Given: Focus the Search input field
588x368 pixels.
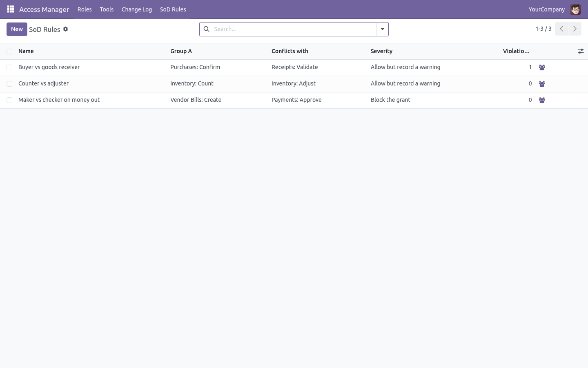Looking at the screenshot, I should coord(293,29).
